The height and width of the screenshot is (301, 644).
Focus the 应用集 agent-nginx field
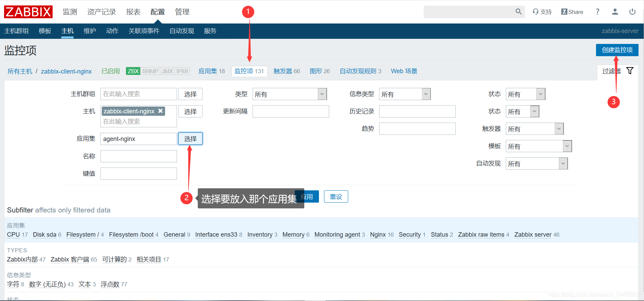(139, 139)
